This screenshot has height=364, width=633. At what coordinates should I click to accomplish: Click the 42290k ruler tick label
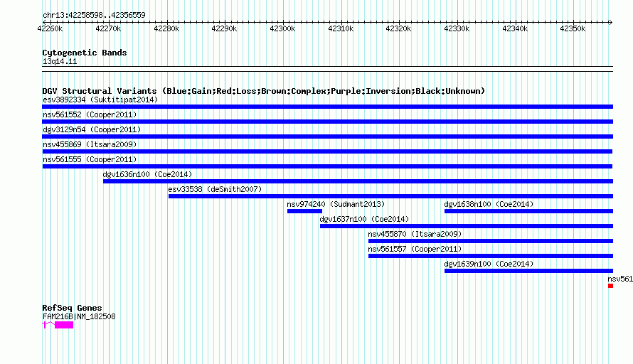coord(225,28)
